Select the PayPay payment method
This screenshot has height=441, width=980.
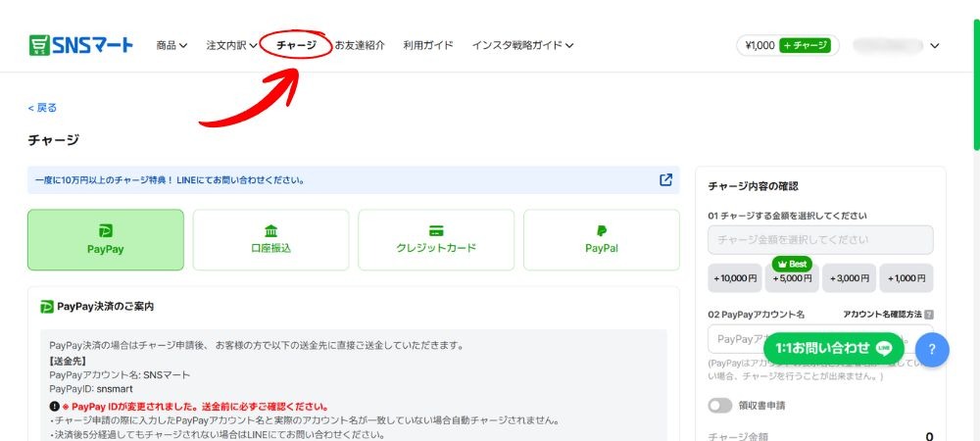[x=106, y=239]
